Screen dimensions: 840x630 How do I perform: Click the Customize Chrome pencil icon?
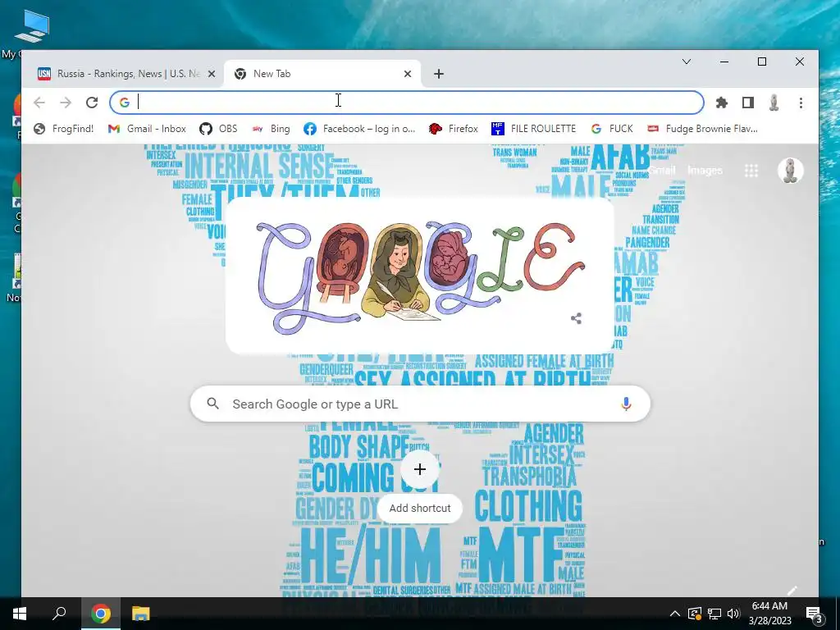pyautogui.click(x=792, y=591)
